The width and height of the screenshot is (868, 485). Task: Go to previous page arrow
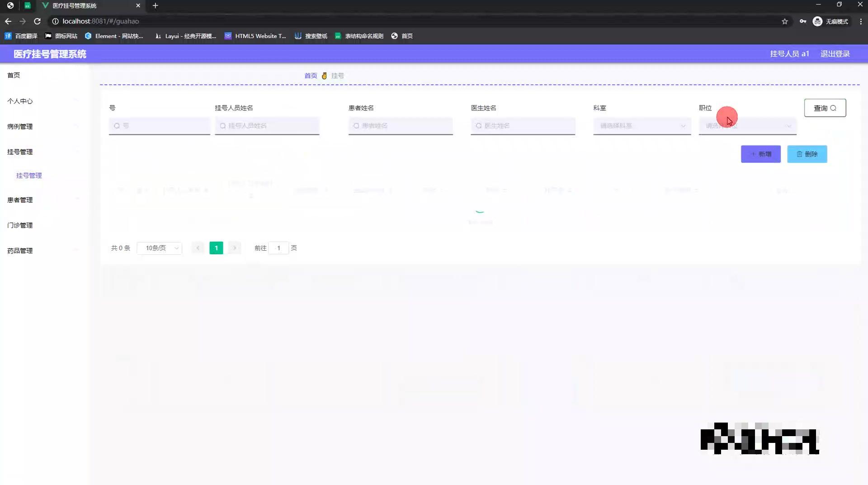198,248
